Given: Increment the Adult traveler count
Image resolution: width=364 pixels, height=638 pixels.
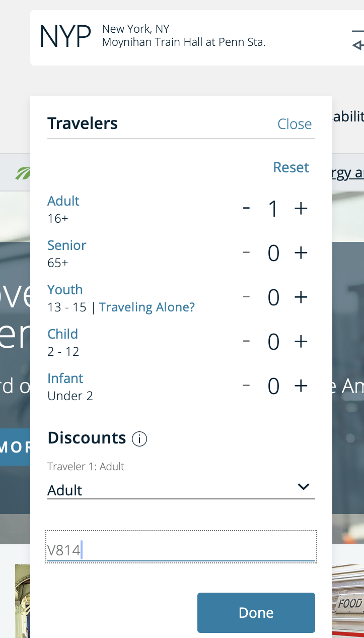Looking at the screenshot, I should click(x=301, y=208).
